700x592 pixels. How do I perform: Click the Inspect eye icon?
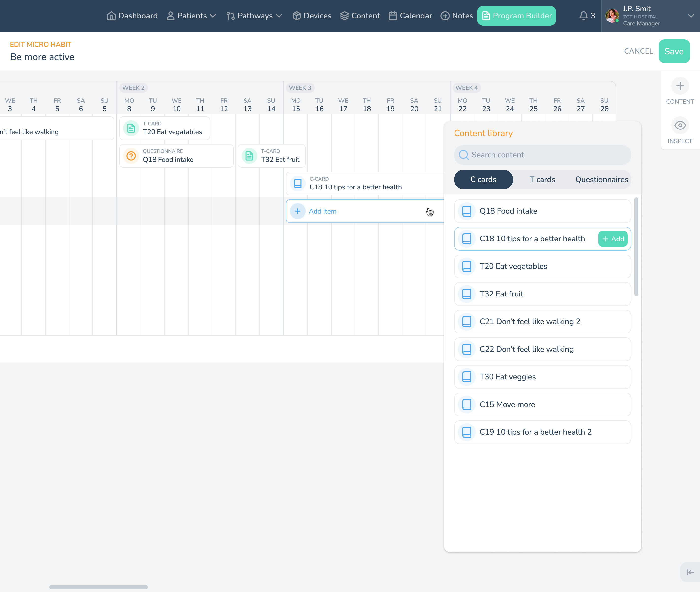tap(680, 126)
